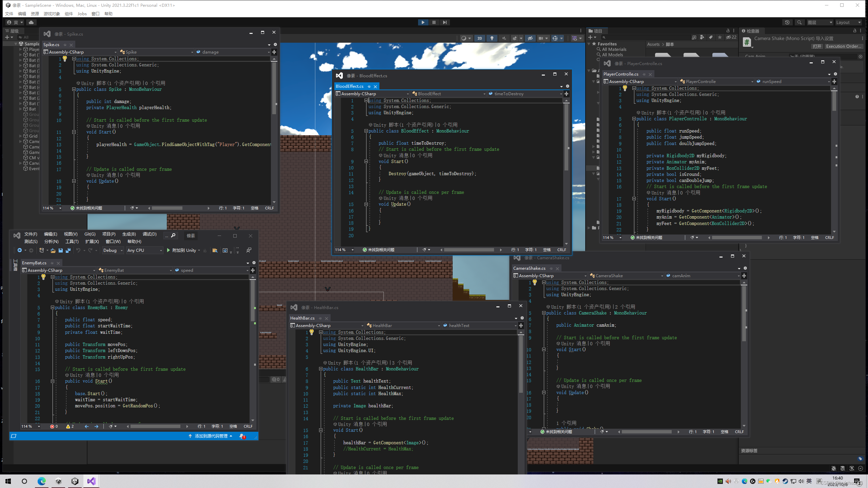Click search by type icon in Project
Image resolution: width=868 pixels, height=488 pixels.
coord(702,37)
